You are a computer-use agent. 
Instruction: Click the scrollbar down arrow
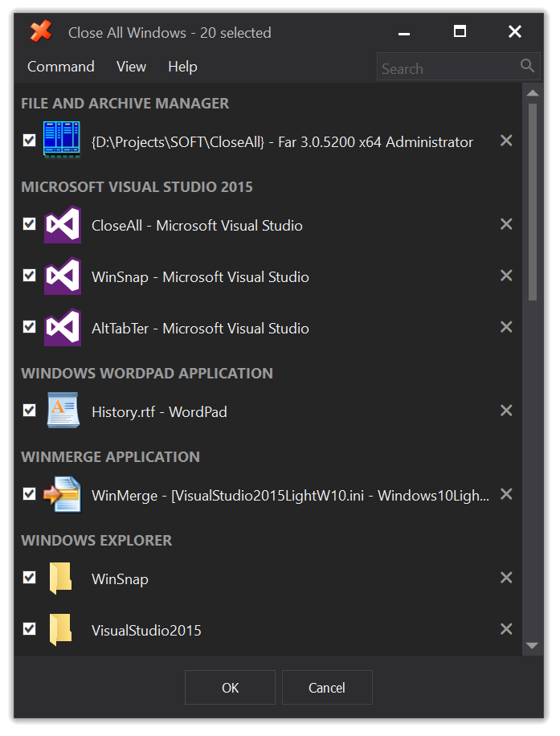(x=533, y=645)
